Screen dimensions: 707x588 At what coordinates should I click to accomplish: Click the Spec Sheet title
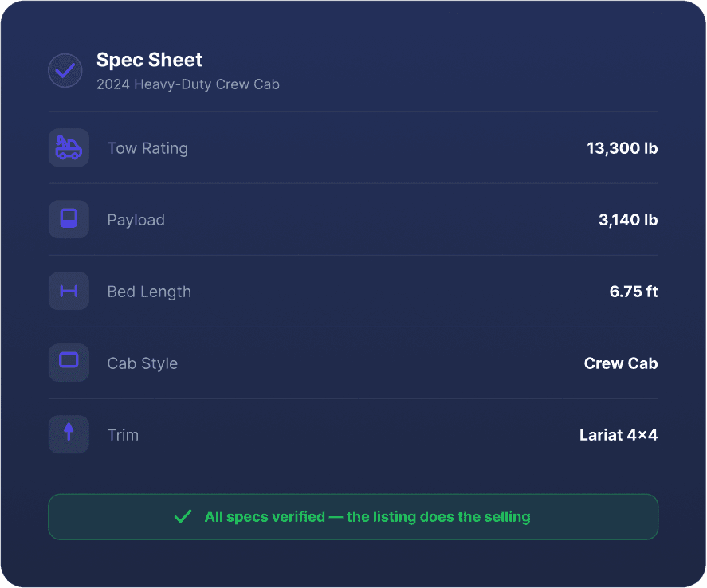(x=149, y=60)
